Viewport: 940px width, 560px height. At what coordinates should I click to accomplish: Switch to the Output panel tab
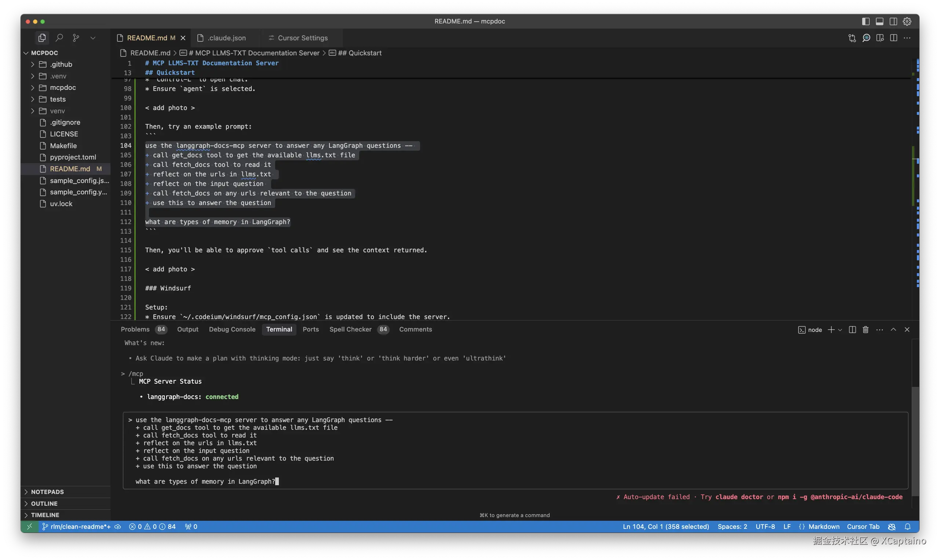point(187,329)
